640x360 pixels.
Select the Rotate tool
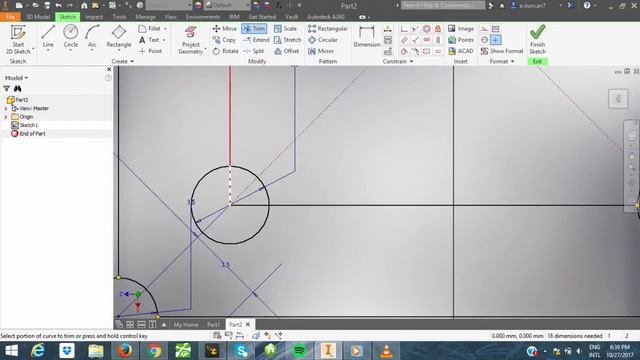[225, 51]
